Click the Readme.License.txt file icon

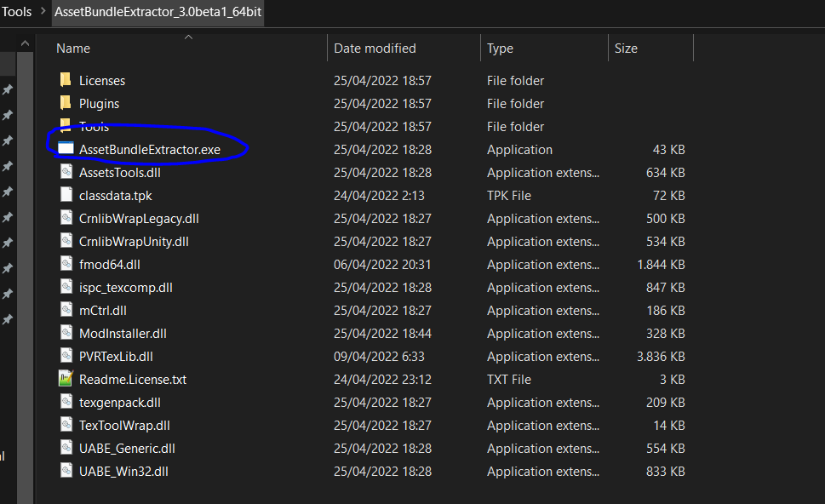66,379
